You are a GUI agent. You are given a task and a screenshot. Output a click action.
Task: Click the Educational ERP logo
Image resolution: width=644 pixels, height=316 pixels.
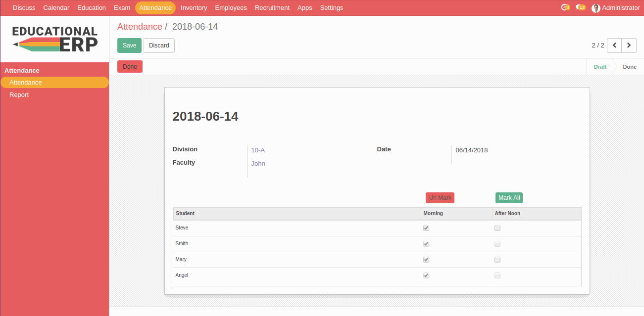tap(54, 39)
